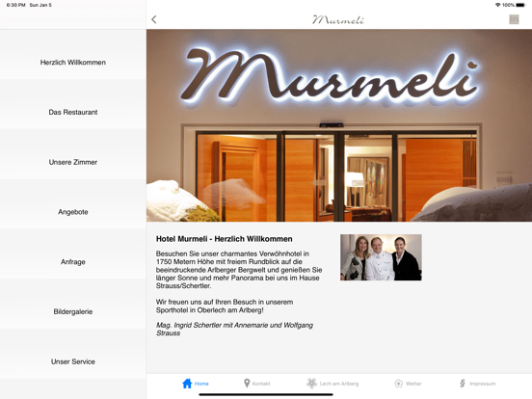Open the Anfrage menu entry

click(73, 262)
